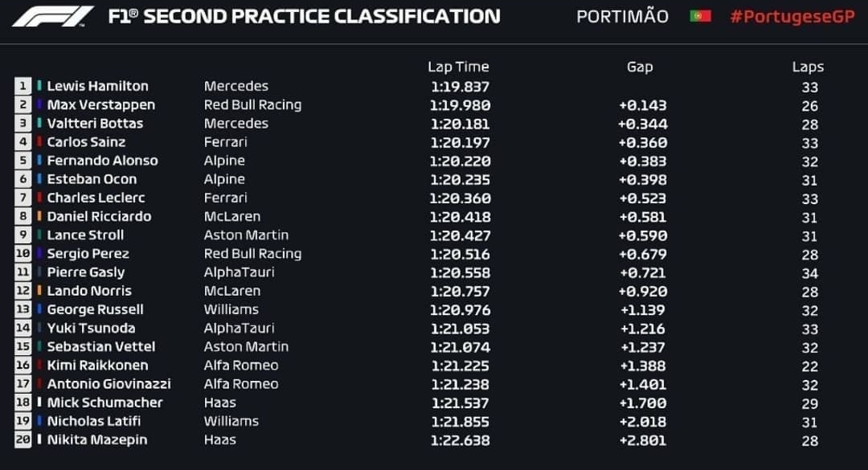Click the PORTIMÃO location label
Image resolution: width=868 pixels, height=470 pixels.
click(x=622, y=16)
